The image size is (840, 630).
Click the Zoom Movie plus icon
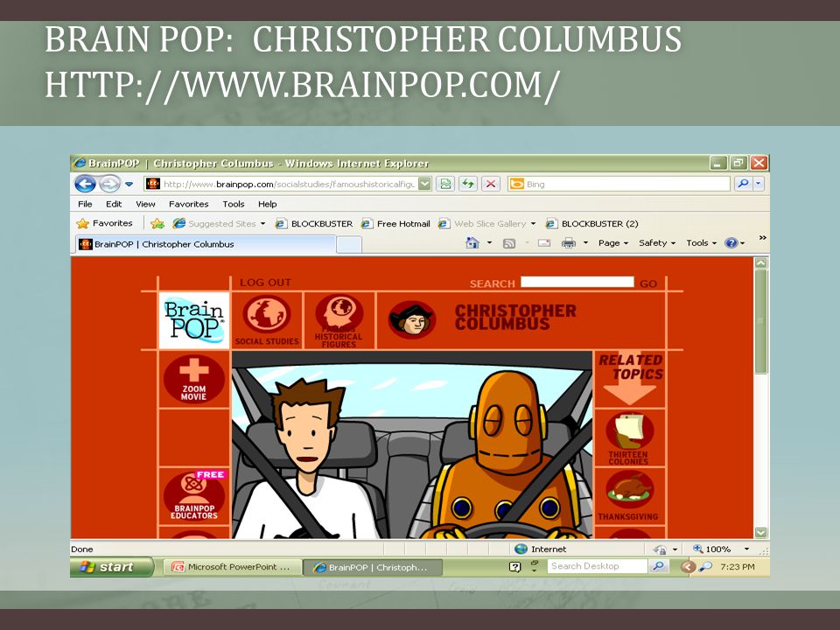pyautogui.click(x=194, y=379)
